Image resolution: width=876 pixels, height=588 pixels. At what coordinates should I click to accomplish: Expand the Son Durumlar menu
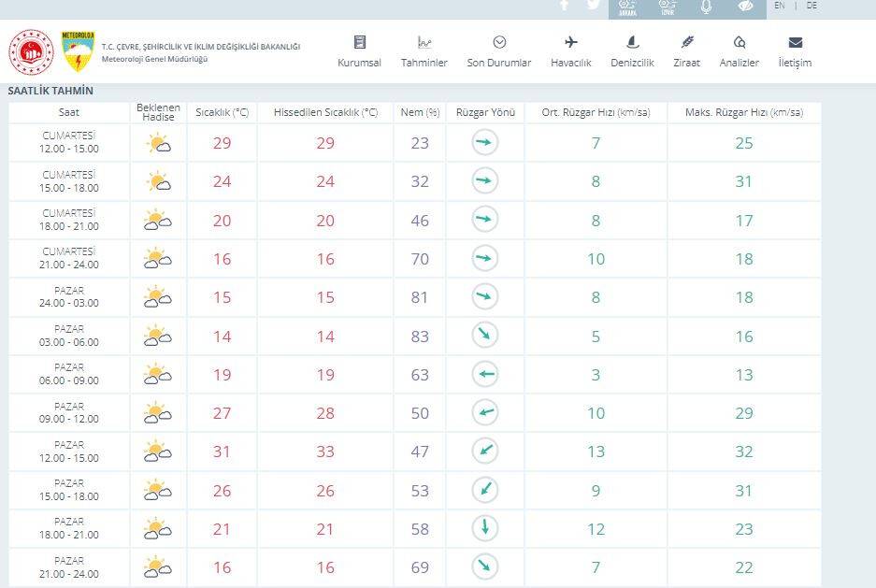click(499, 51)
